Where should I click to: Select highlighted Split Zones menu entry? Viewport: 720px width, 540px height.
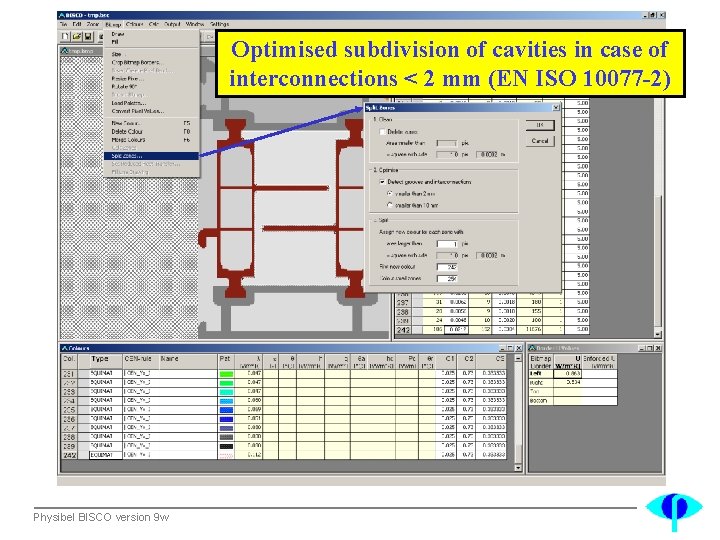(x=152, y=156)
